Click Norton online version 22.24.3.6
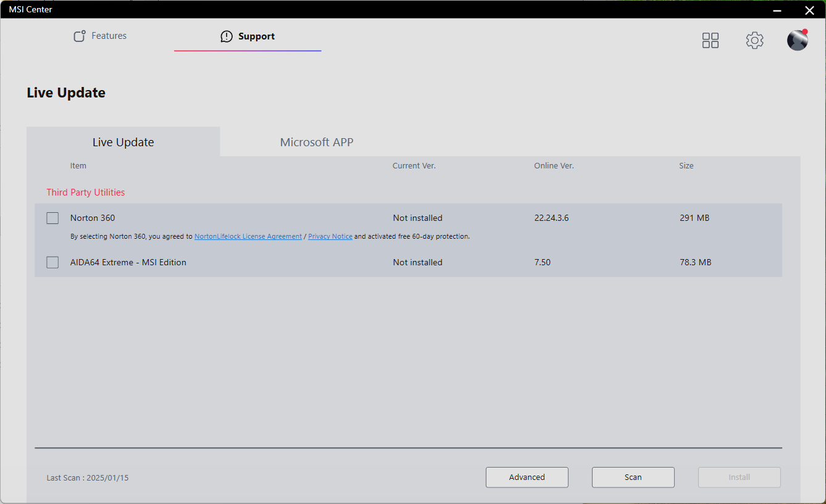826x504 pixels. pyautogui.click(x=552, y=218)
